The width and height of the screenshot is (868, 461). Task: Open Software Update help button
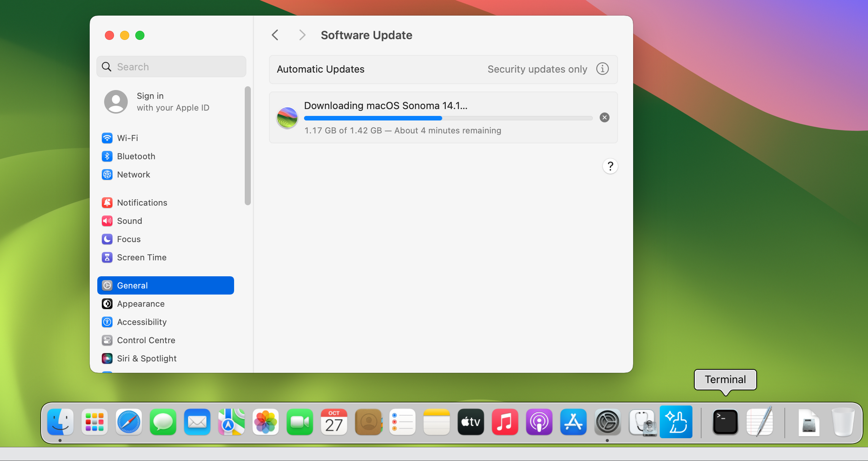610,166
